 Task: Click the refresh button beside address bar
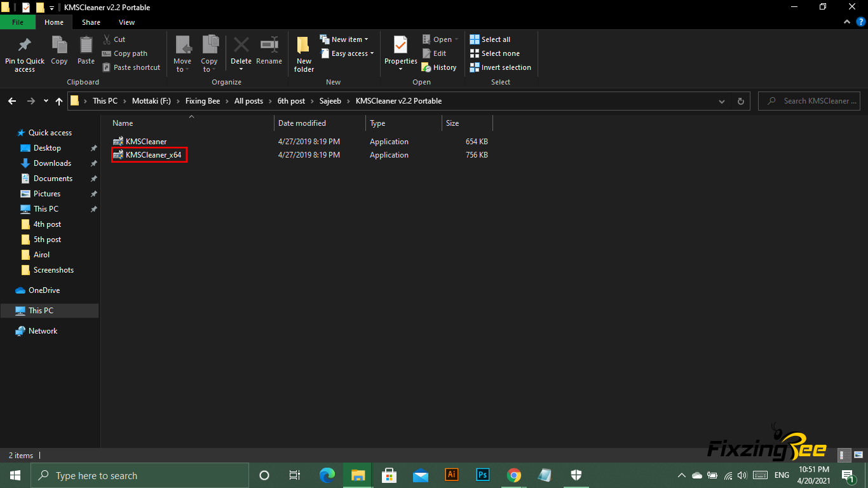(740, 101)
